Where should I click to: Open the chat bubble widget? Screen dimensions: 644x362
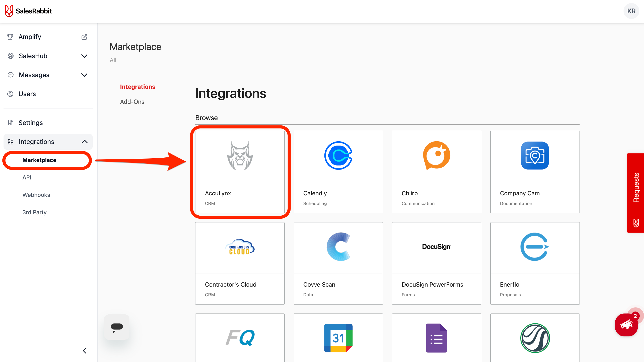[x=117, y=327]
